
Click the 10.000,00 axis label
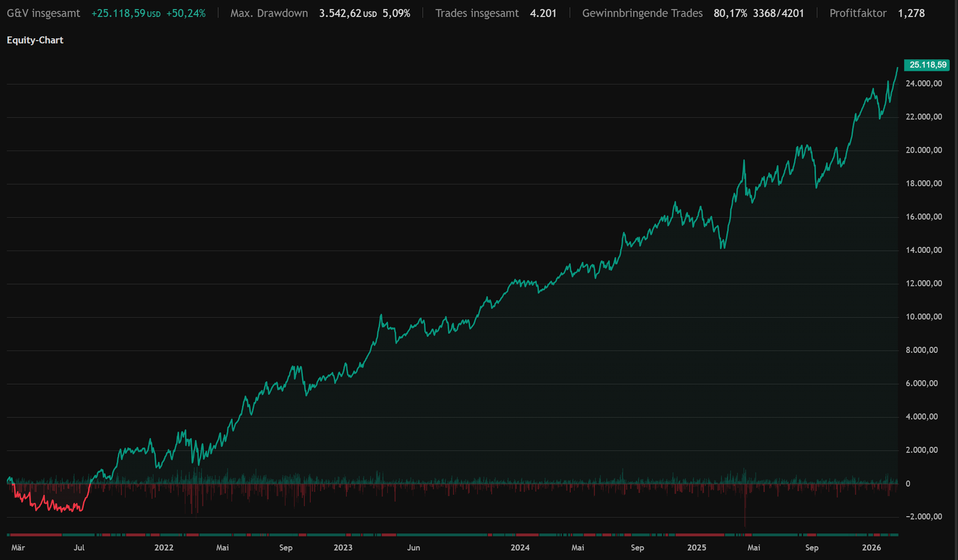tap(924, 317)
